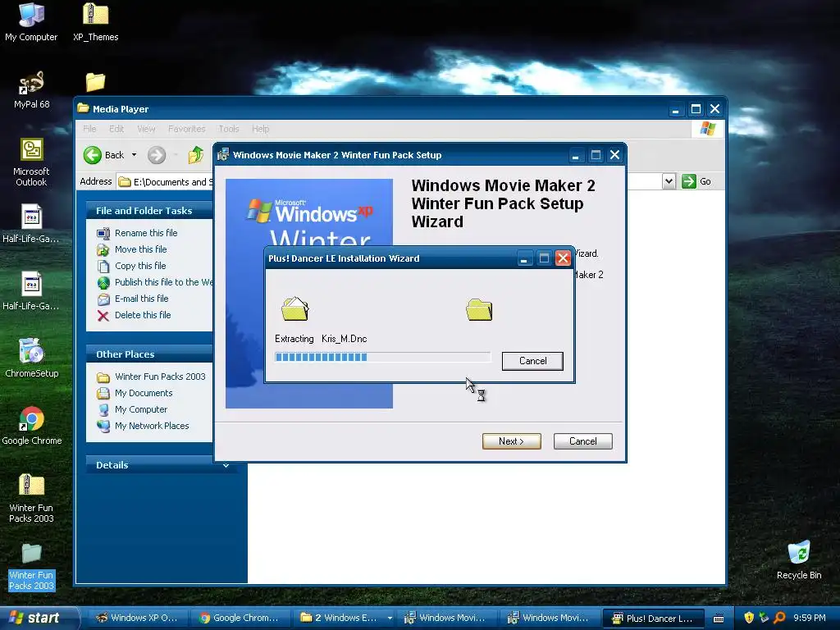Viewport: 840px width, 630px height.
Task: Select the ChromeSetup installer icon
Action: (32, 358)
